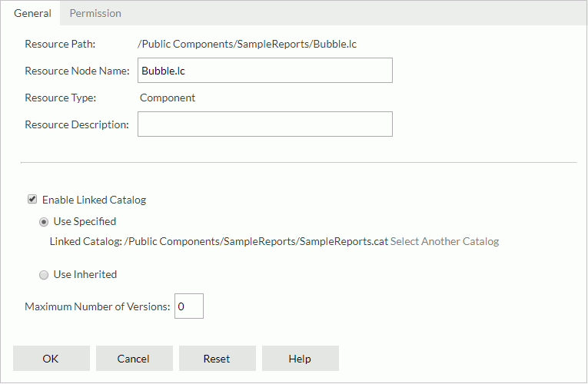The height and width of the screenshot is (384, 588).
Task: Select the Use Inherited radio button
Action: click(44, 275)
